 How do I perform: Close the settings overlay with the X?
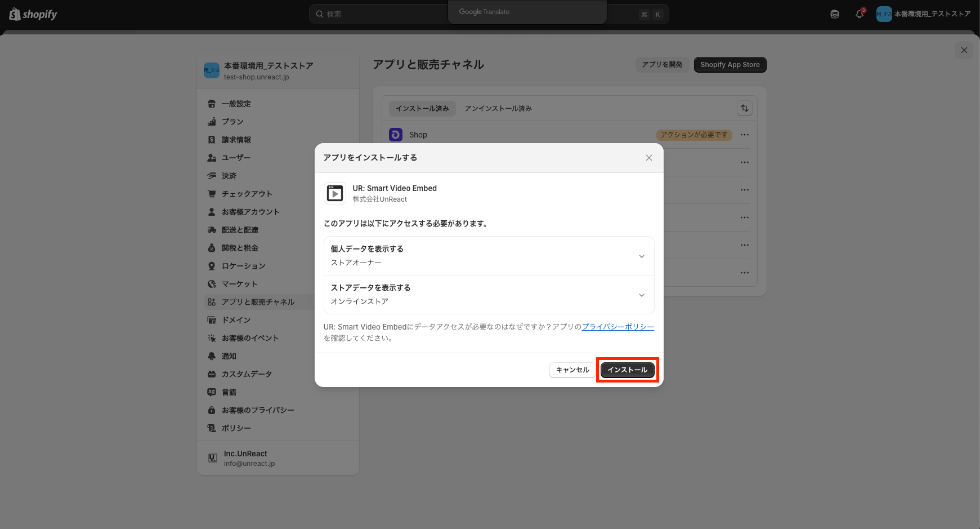[x=964, y=50]
